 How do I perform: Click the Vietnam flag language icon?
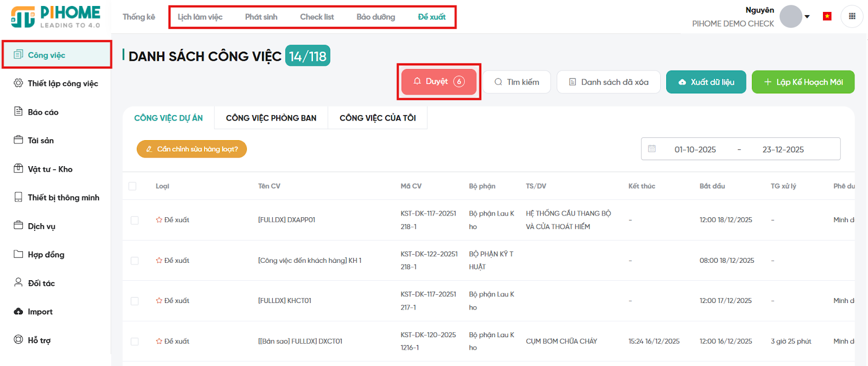coord(827,16)
